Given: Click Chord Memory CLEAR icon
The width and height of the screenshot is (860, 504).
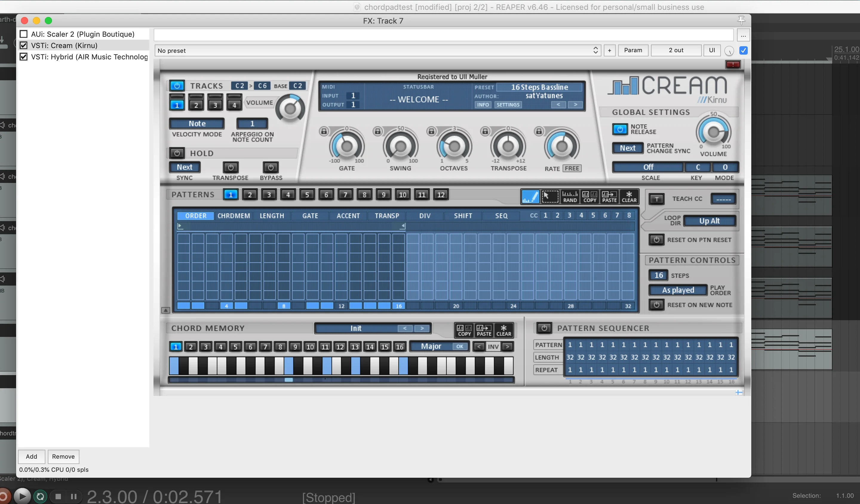Looking at the screenshot, I should [x=504, y=330].
